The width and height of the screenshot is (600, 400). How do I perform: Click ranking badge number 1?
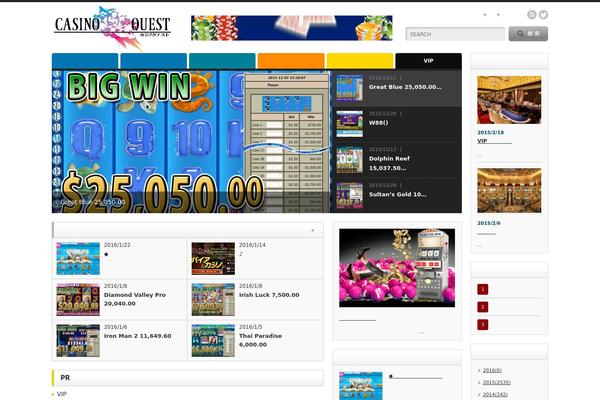point(483,289)
